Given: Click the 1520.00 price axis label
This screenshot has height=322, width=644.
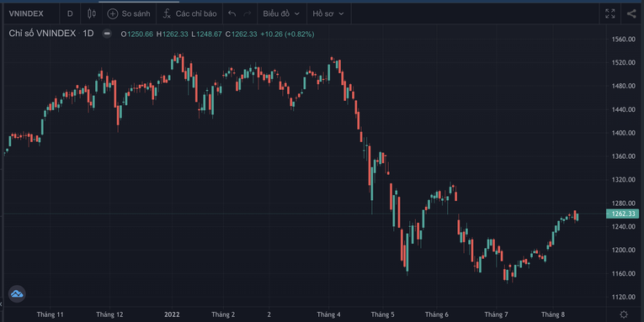Looking at the screenshot, I should click(624, 63).
